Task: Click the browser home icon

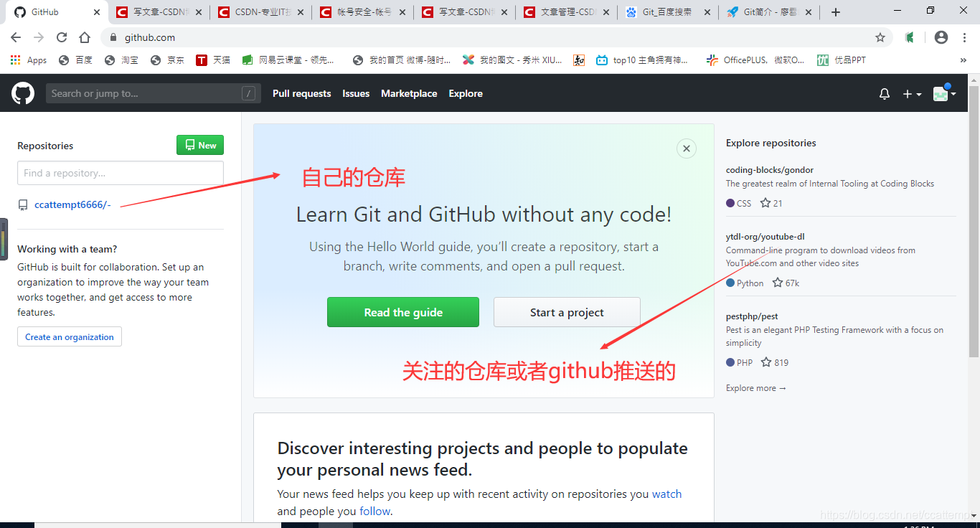Action: coord(85,37)
